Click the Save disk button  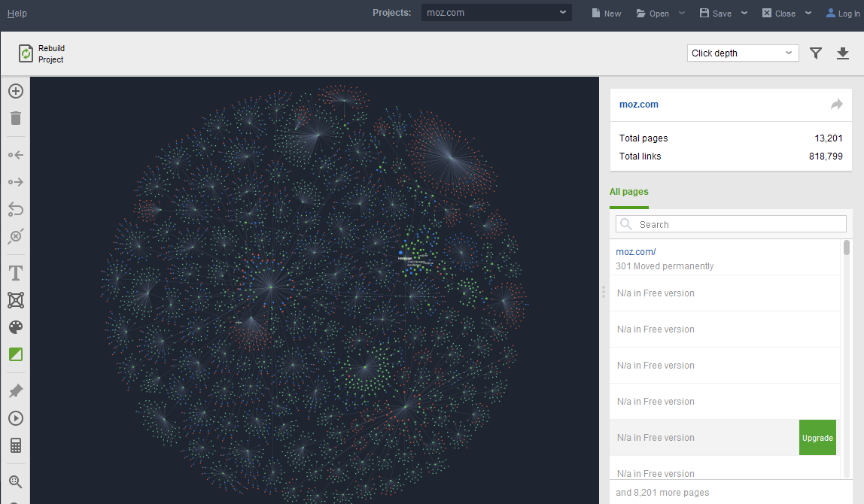716,14
